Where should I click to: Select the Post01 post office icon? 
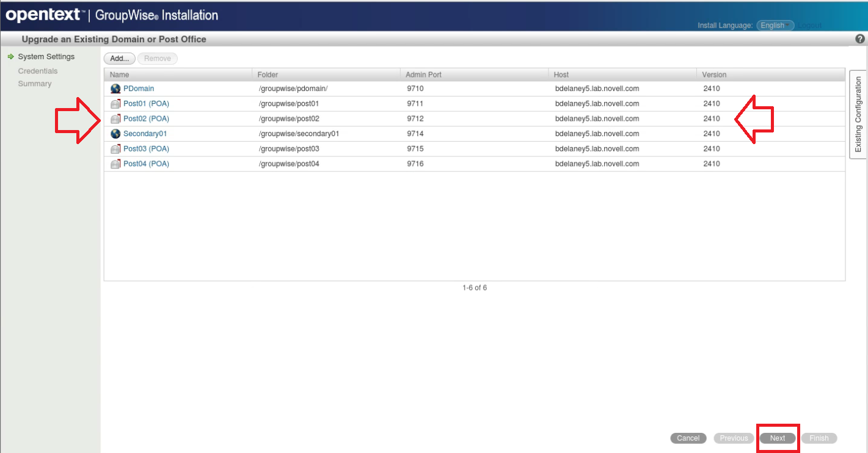pyautogui.click(x=115, y=103)
